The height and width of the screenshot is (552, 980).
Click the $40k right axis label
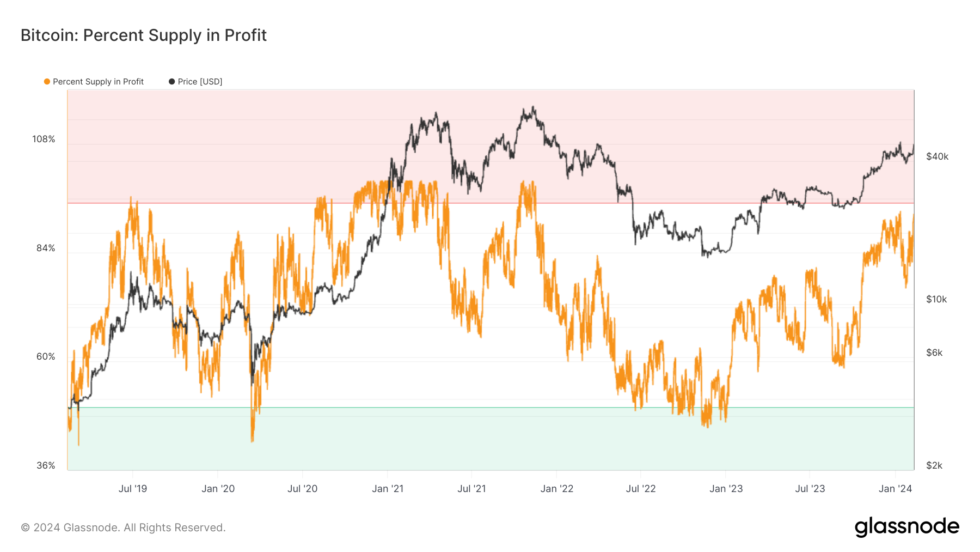[x=937, y=157]
